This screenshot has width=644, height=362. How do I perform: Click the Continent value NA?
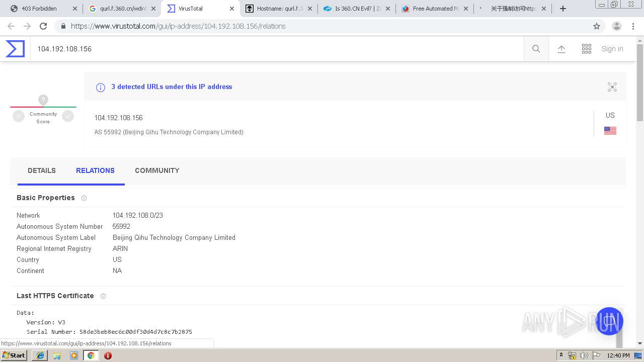117,270
